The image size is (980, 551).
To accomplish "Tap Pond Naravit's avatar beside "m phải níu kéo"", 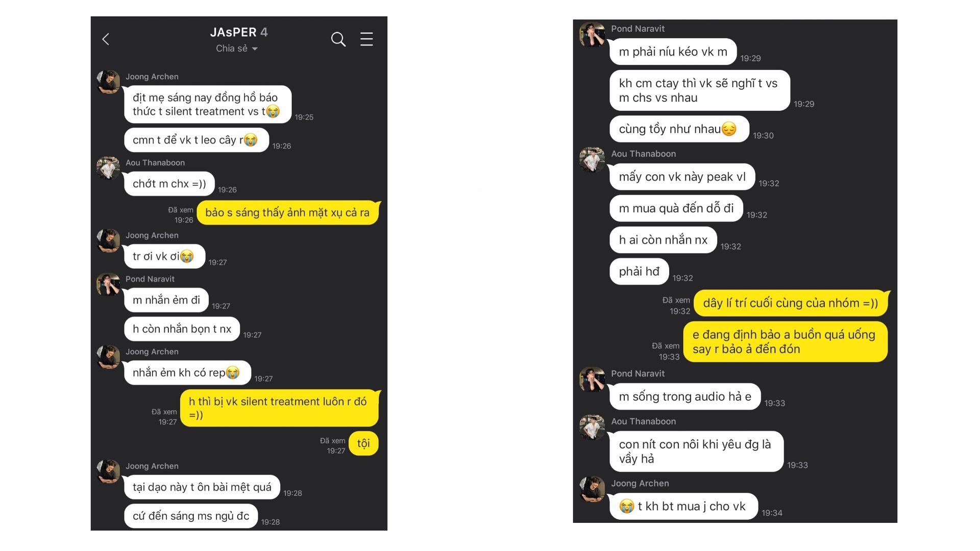I will pos(592,35).
